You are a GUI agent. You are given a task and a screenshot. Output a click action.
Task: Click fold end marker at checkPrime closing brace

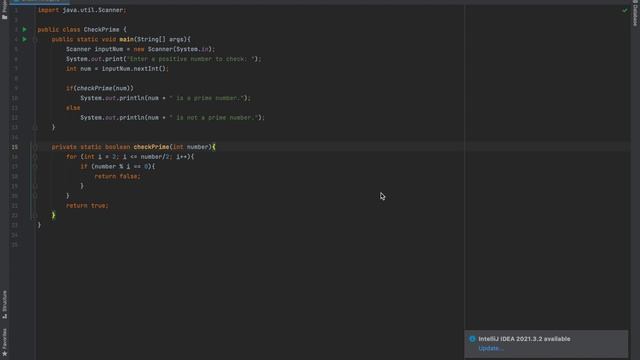35,216
